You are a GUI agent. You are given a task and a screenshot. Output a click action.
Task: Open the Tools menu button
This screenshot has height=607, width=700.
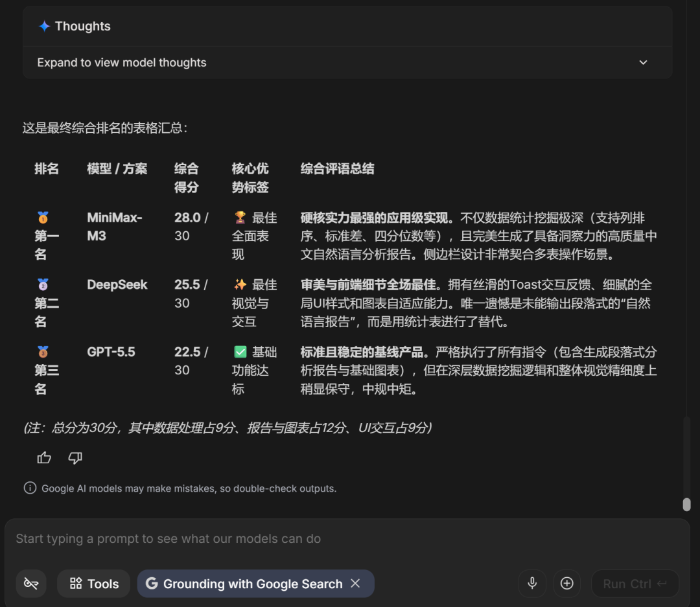(x=94, y=583)
